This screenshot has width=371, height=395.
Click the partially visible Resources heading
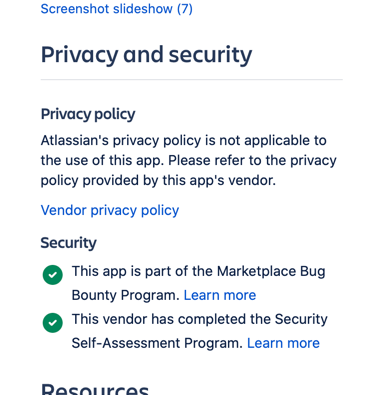point(95,389)
